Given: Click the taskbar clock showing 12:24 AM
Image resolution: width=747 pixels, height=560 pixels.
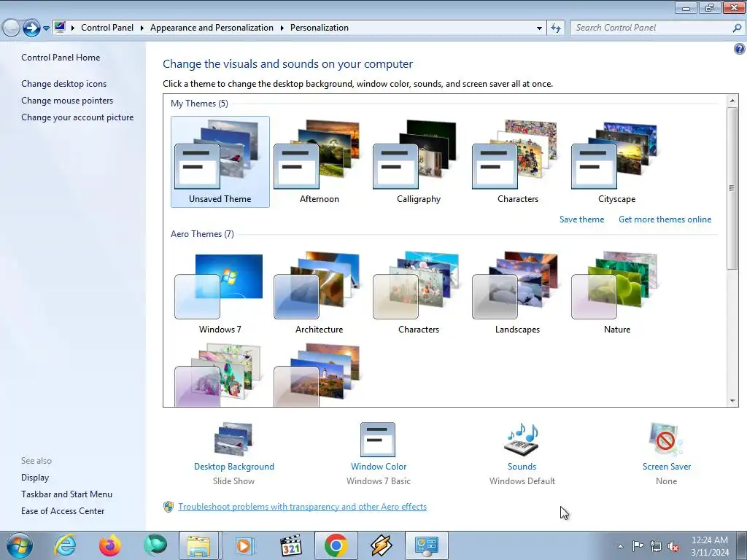Looking at the screenshot, I should coord(710,545).
